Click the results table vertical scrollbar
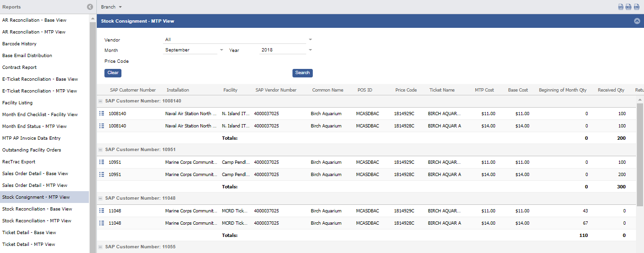 click(x=640, y=156)
